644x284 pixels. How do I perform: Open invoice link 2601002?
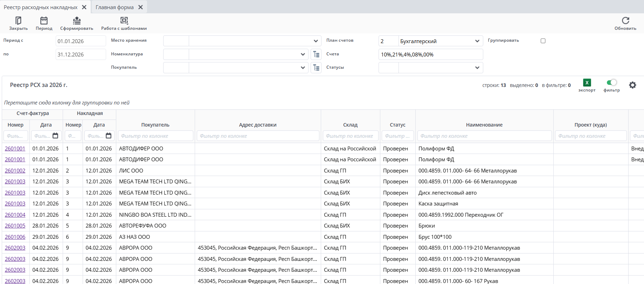[15, 171]
